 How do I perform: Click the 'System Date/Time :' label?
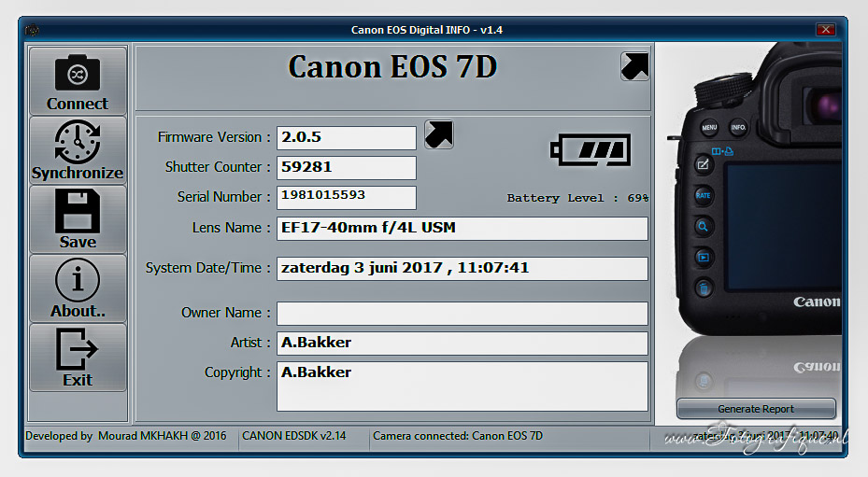pos(208,268)
